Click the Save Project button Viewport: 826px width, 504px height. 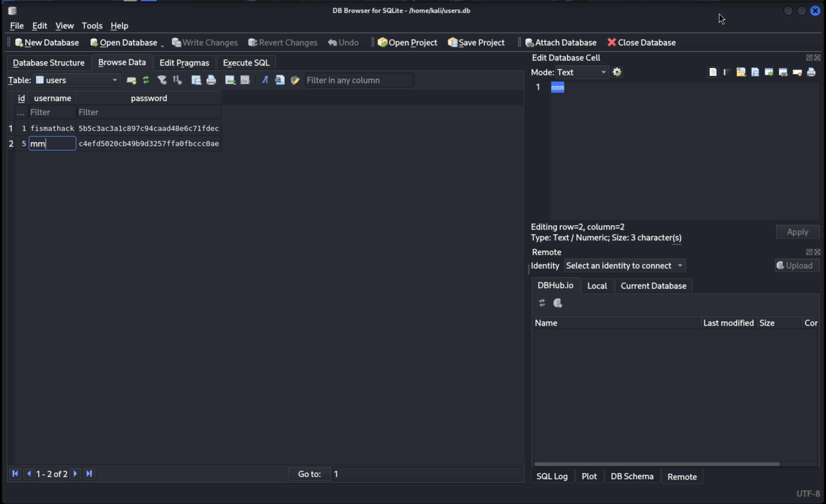[x=476, y=42]
